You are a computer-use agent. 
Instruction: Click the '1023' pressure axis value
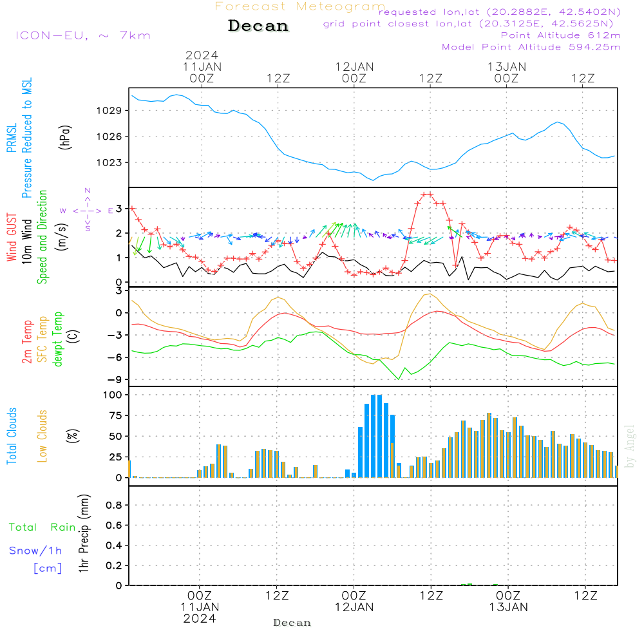click(109, 163)
